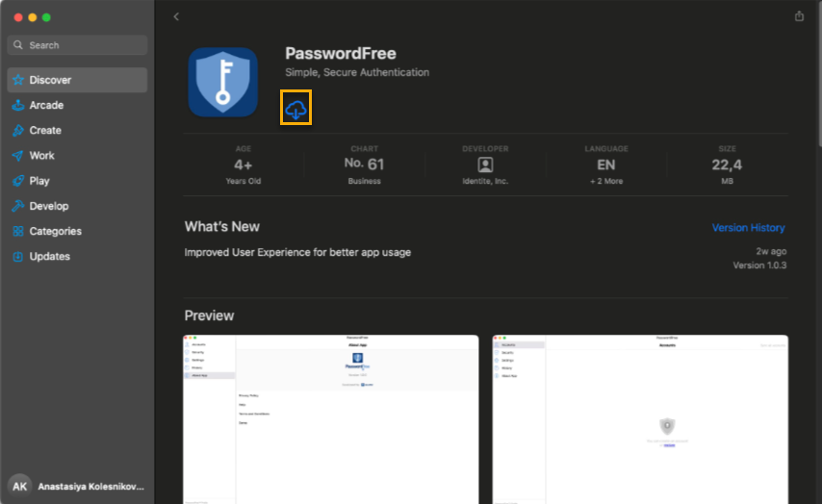This screenshot has height=504, width=822.
Task: Click the language EN +2 More info
Action: coord(606,164)
